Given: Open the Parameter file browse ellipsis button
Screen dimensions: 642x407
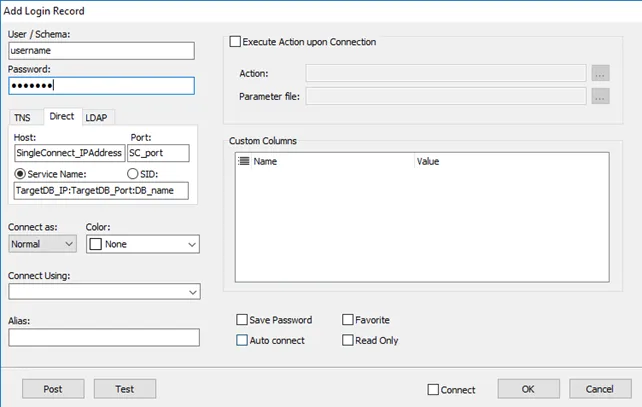Looking at the screenshot, I should pyautogui.click(x=600, y=96).
